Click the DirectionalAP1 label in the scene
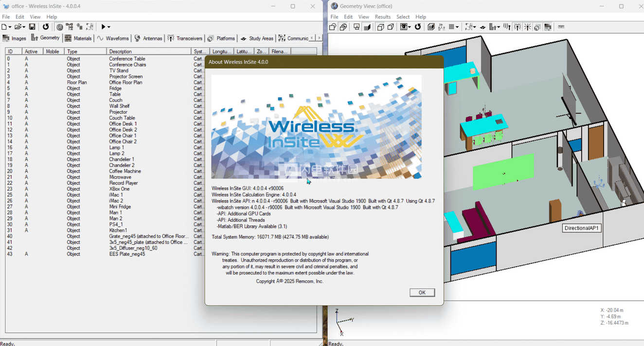 (x=582, y=228)
